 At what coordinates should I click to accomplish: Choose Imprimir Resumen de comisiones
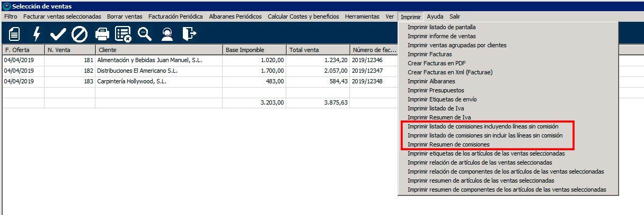tap(448, 144)
